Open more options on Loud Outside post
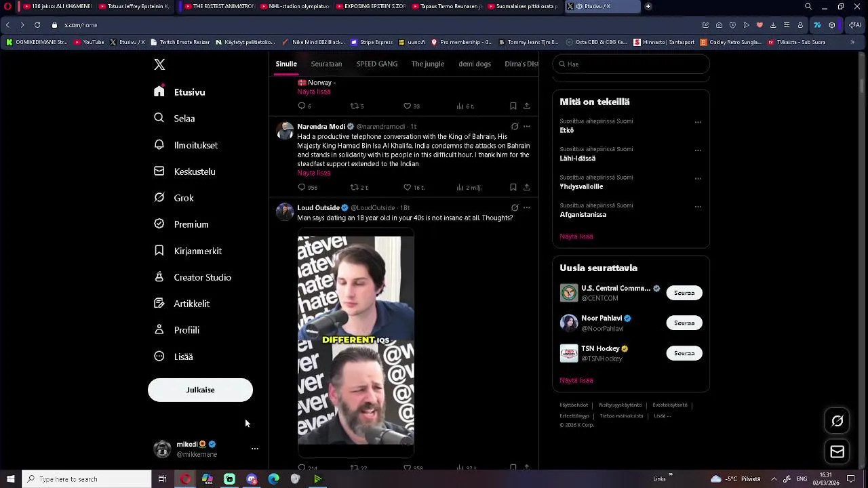 [x=527, y=208]
